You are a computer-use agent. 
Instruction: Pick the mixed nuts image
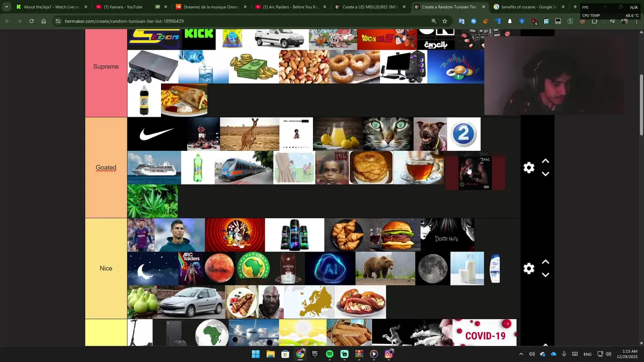(x=304, y=67)
